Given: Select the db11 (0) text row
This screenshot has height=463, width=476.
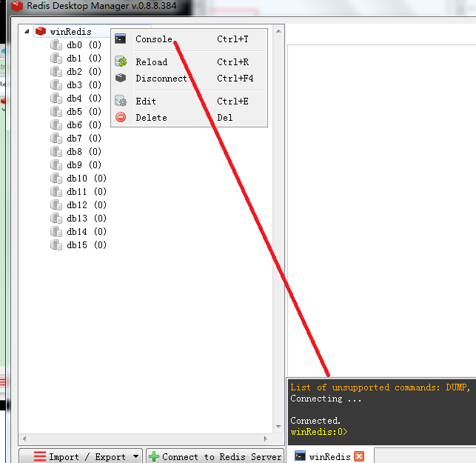Looking at the screenshot, I should pyautogui.click(x=87, y=192).
